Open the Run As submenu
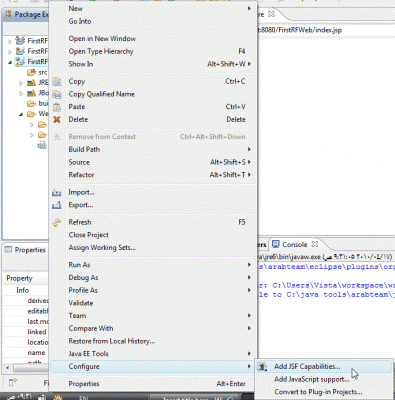Viewport: 395px width, 400px height. click(153, 265)
